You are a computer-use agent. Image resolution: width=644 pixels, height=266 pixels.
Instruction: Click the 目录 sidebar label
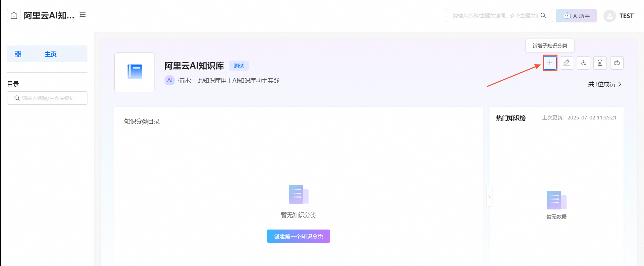(x=13, y=84)
